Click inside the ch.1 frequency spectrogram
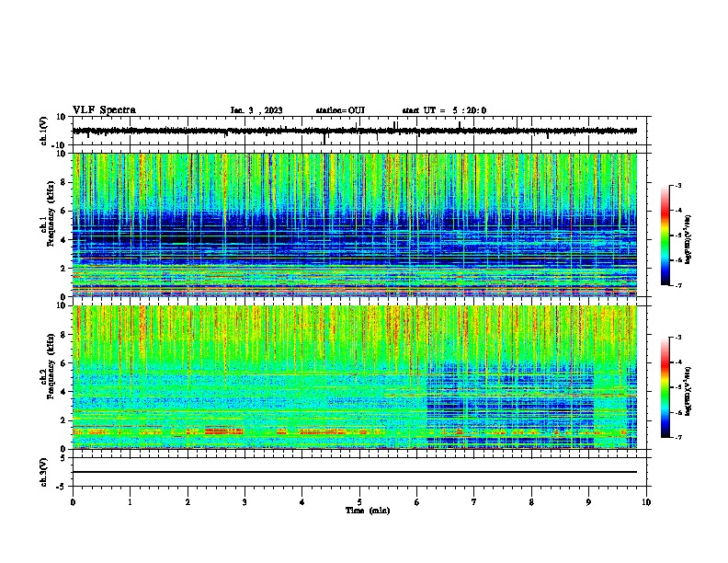Viewport: 728px width, 563px height. coord(355,224)
